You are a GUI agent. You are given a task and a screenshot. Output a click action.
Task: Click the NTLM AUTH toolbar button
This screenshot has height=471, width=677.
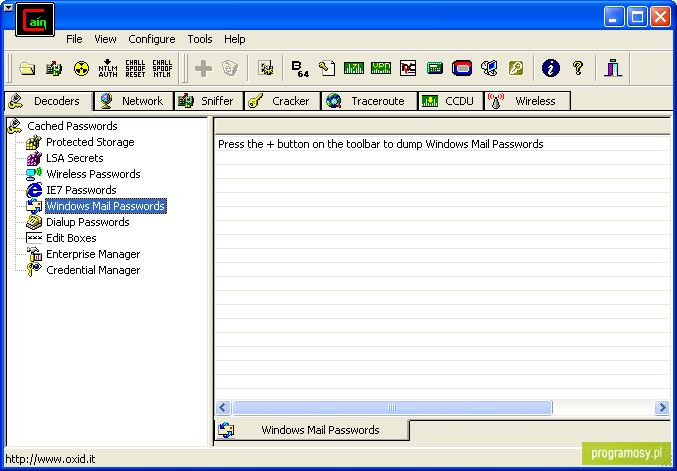(108, 68)
